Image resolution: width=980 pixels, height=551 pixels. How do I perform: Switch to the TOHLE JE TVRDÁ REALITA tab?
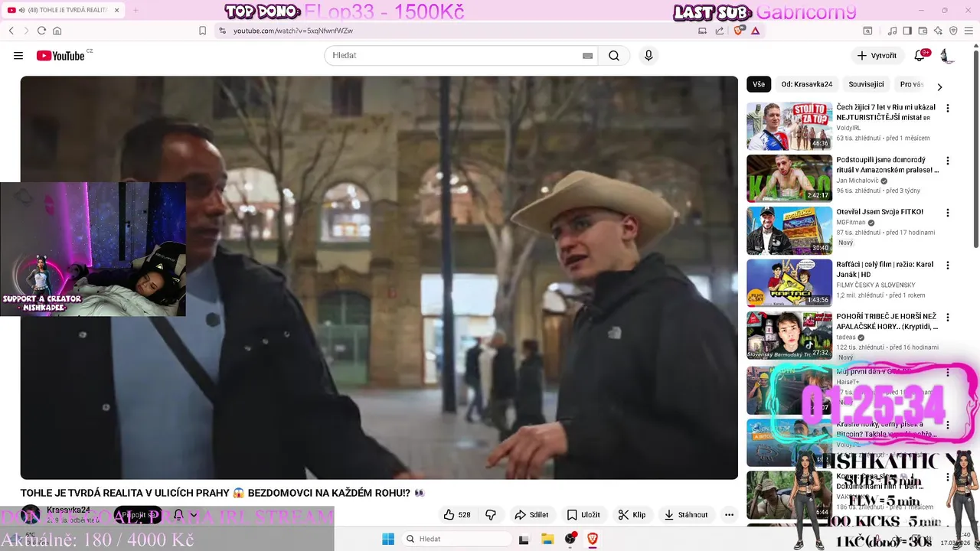(63, 10)
